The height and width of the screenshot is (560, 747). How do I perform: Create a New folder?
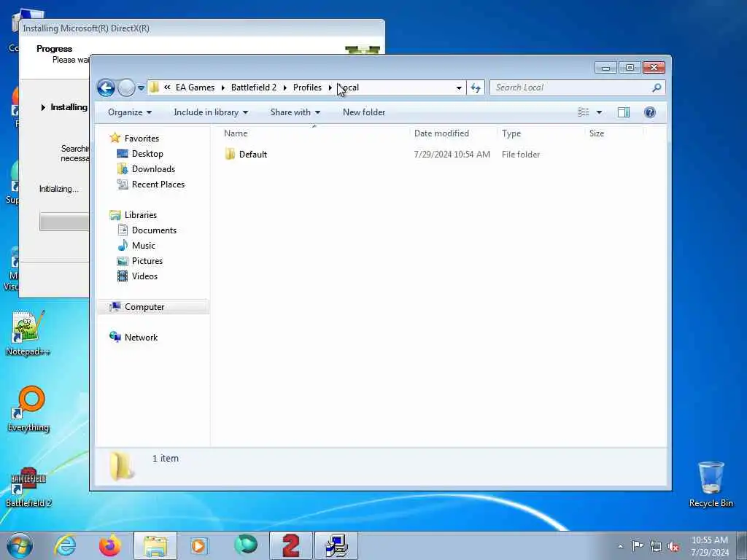(364, 112)
